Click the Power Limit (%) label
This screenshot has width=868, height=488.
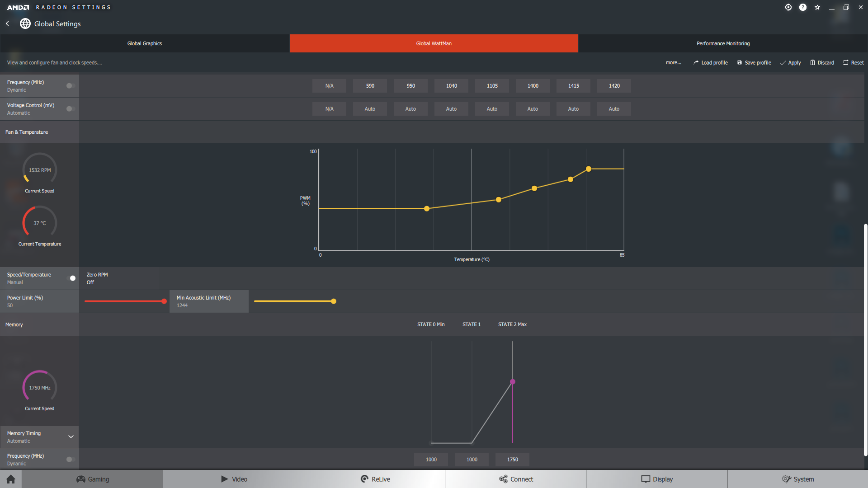pyautogui.click(x=25, y=298)
